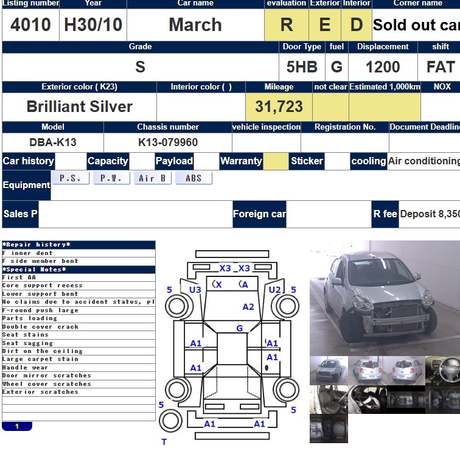
Task: Click the fuel value G
Action: 337,67
